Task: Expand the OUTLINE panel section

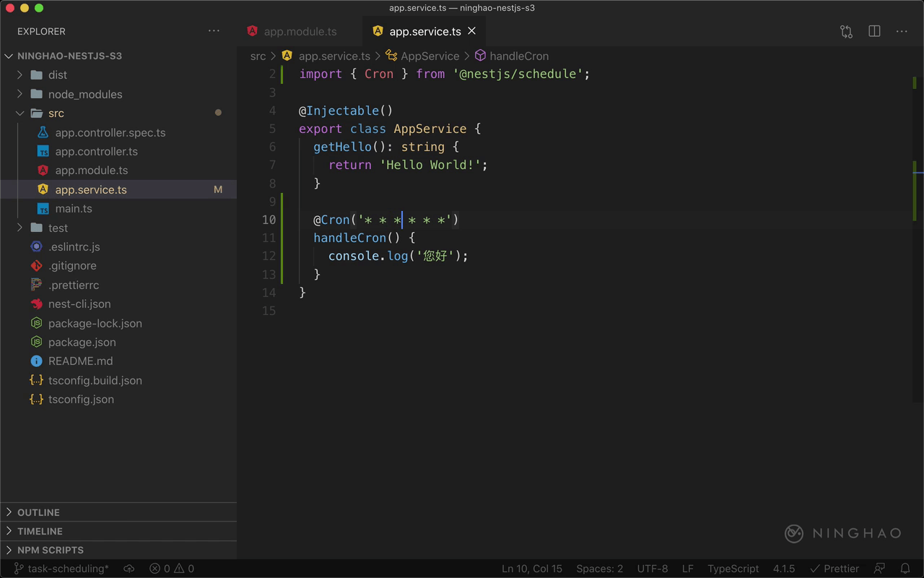Action: coord(38,512)
